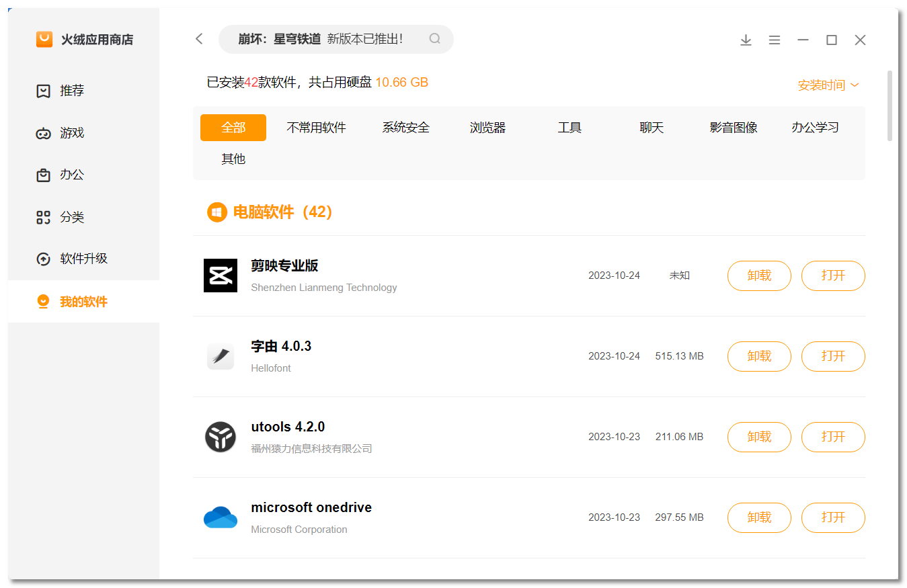This screenshot has width=907, height=588.
Task: Open the hamburger menu icon
Action: click(775, 40)
